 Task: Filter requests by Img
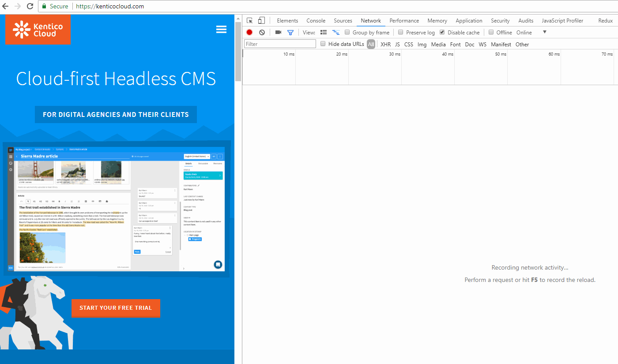click(x=422, y=44)
